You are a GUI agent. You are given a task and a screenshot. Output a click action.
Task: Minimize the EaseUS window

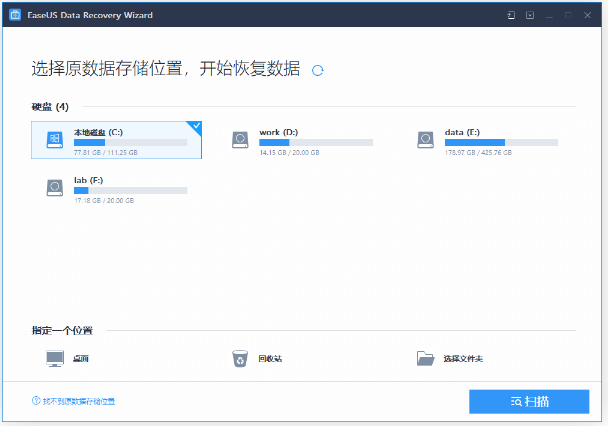pos(549,16)
